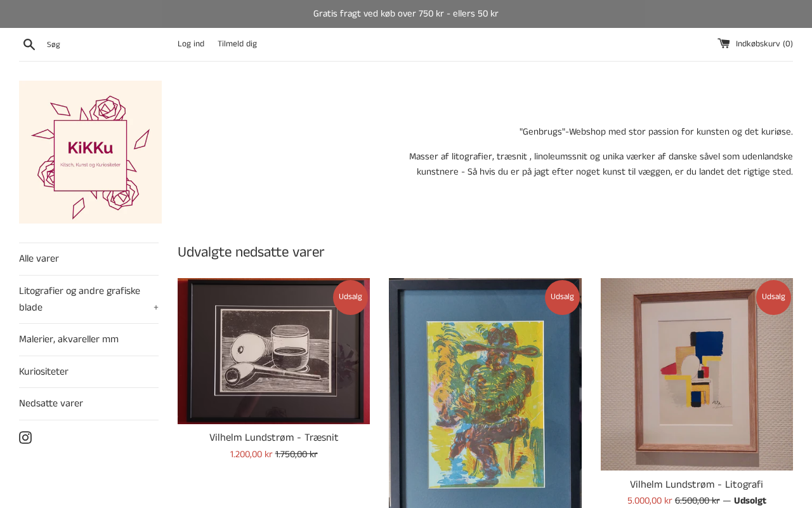Image resolution: width=812 pixels, height=508 pixels.
Task: Open the Instagram icon in sidebar
Action: point(25,438)
